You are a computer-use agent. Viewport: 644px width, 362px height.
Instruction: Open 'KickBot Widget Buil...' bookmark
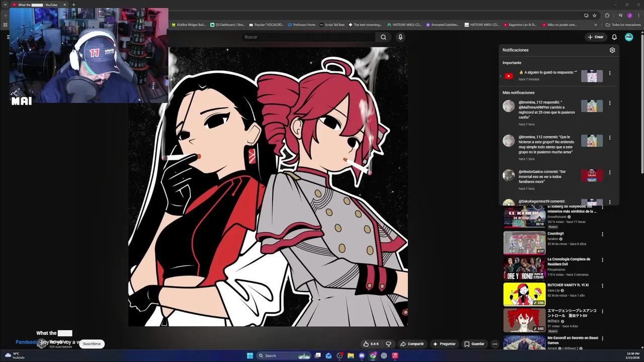(188, 25)
